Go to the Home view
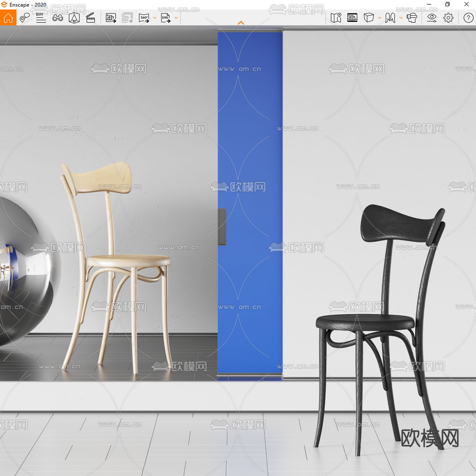The width and height of the screenshot is (476, 476). click(8, 18)
